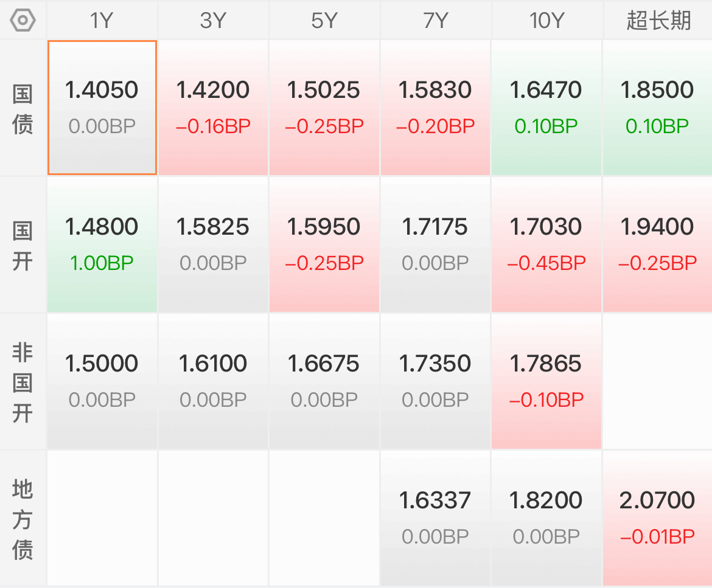Open the 地方债 7Y cell showing 1.6337
712x588 pixels.
point(435,518)
